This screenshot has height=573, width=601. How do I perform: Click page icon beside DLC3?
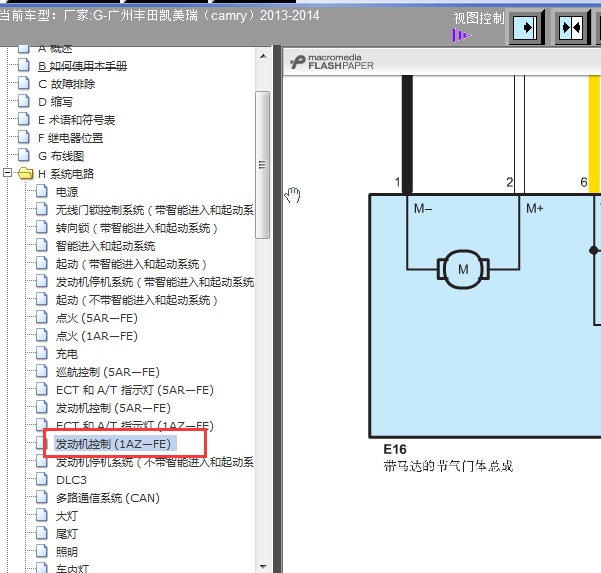click(x=41, y=479)
